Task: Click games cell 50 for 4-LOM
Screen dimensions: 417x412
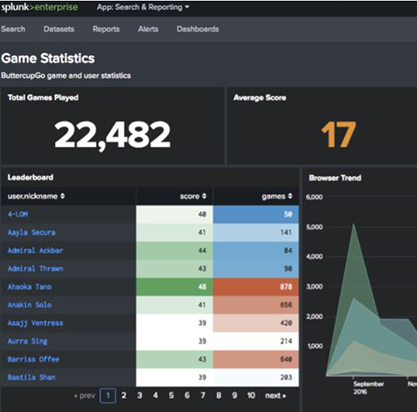Action: coord(256,214)
